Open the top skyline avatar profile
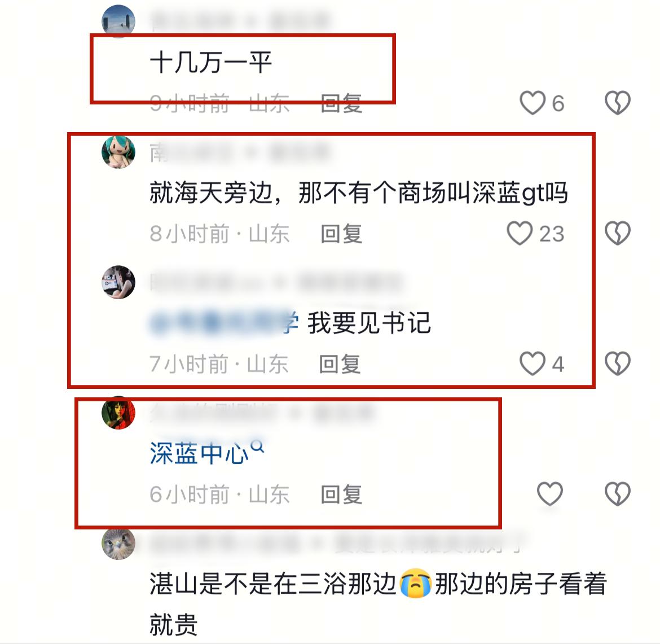Image resolution: width=660 pixels, height=644 pixels. tap(118, 21)
